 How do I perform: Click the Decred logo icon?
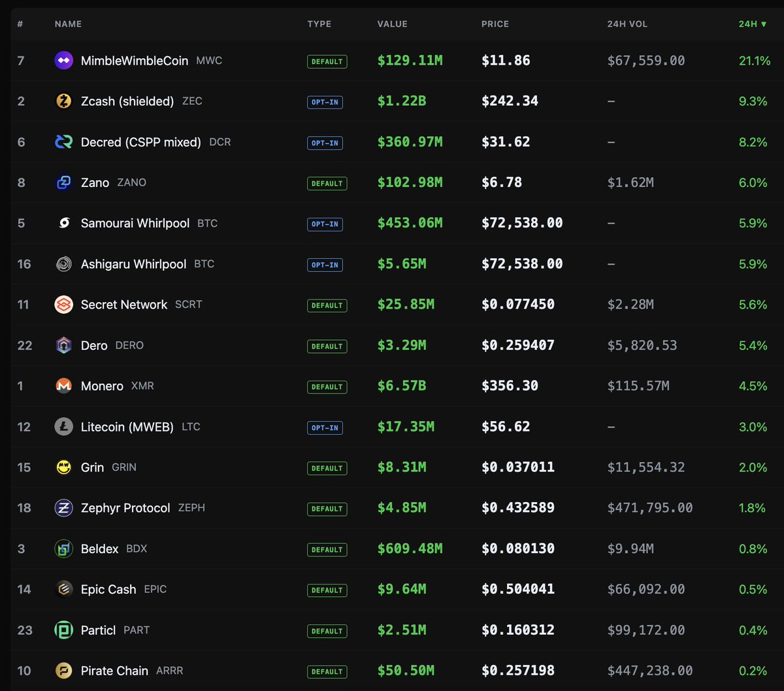pyautogui.click(x=63, y=142)
